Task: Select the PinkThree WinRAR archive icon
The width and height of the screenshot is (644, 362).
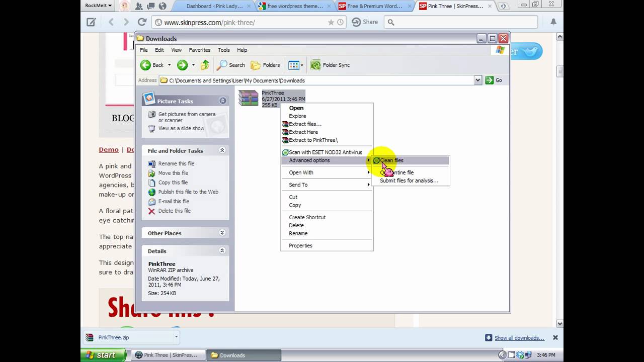Action: click(x=249, y=98)
